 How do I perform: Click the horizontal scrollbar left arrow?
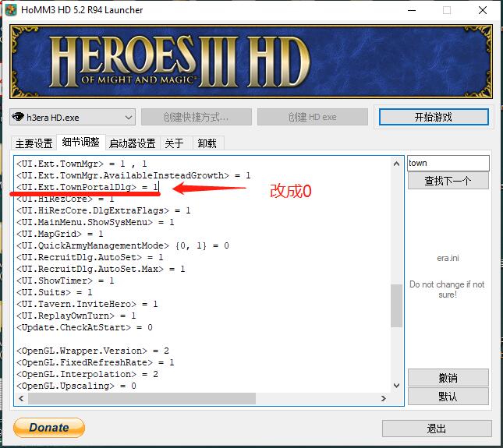pos(21,399)
